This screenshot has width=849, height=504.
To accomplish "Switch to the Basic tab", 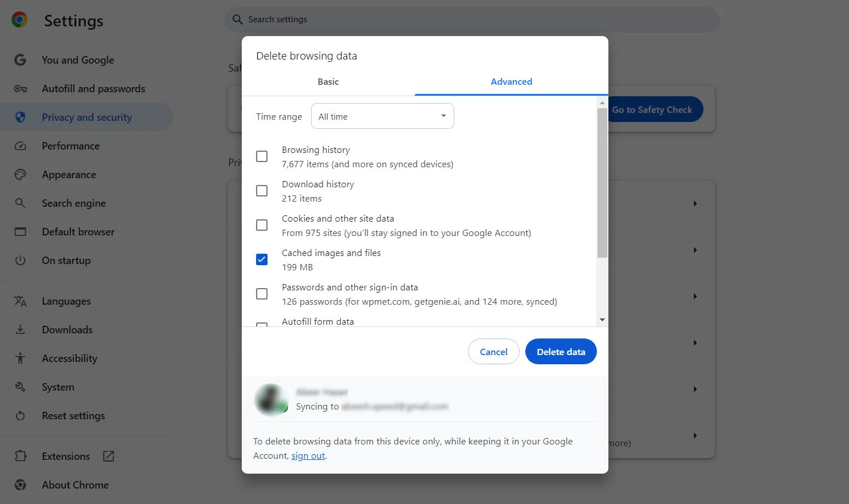I will (x=328, y=82).
